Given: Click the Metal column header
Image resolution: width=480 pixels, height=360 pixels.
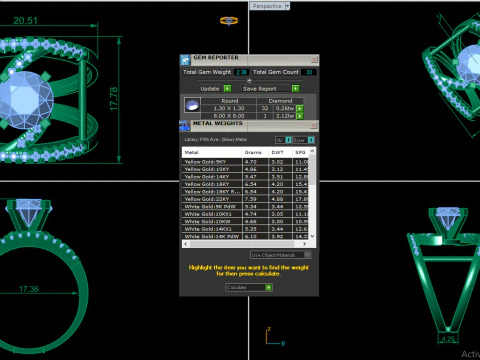Looking at the screenshot, I should coord(212,152).
